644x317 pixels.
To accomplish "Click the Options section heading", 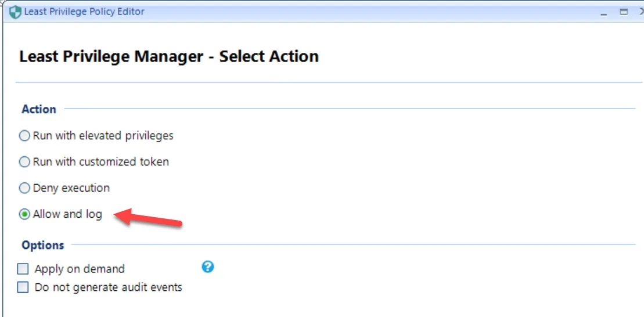I will point(43,245).
